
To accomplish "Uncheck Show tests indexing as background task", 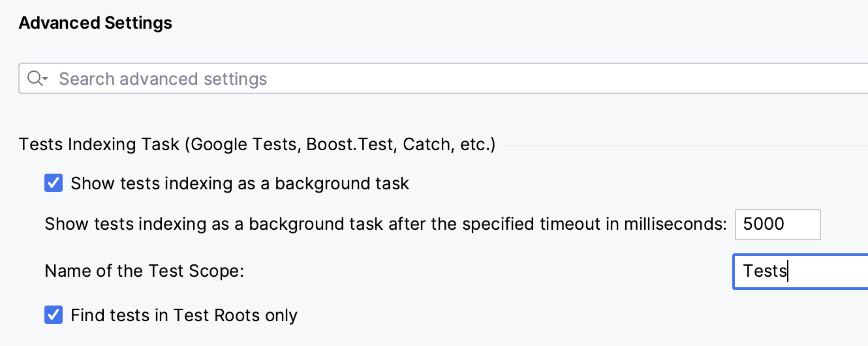I will (x=54, y=183).
